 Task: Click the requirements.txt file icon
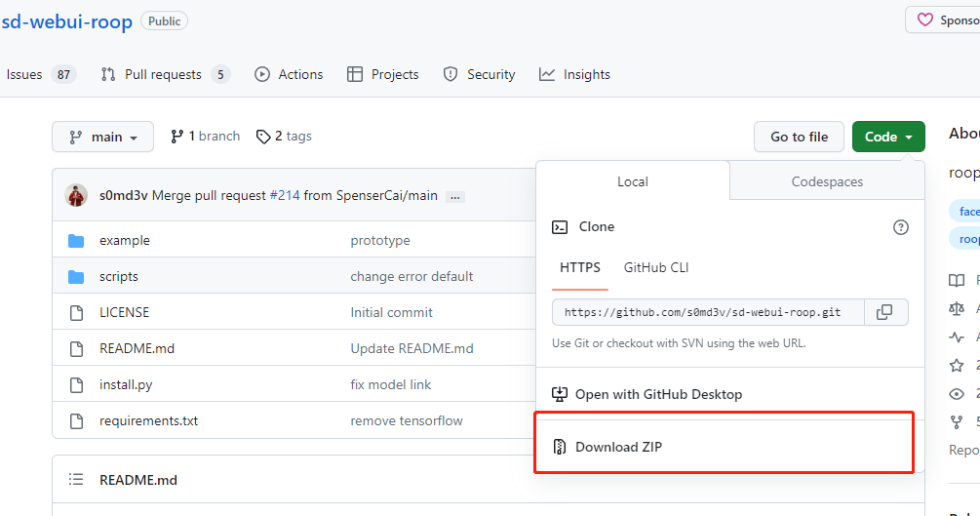pyautogui.click(x=76, y=421)
